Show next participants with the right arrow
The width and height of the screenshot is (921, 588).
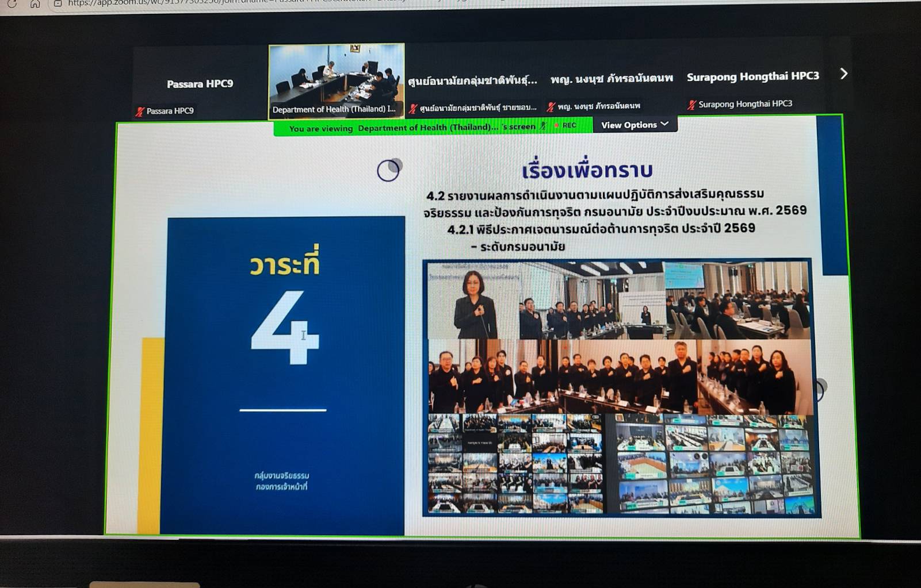[x=843, y=74]
